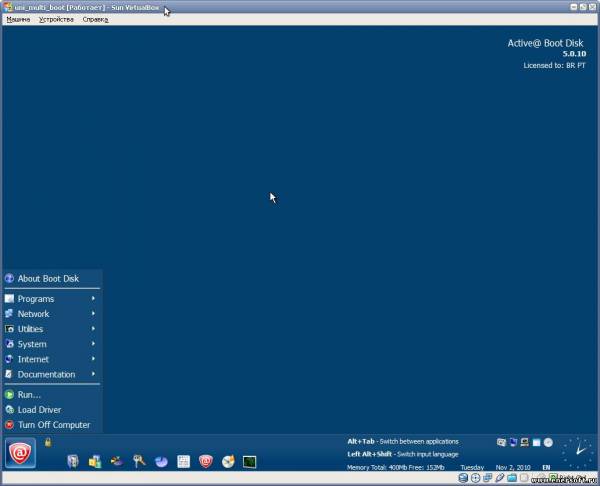Expand the arrow next to Utilities
This screenshot has width=600, height=486.
(x=93, y=328)
